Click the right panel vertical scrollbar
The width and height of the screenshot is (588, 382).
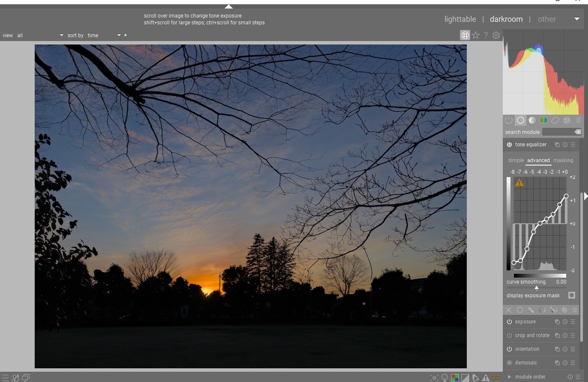[582, 267]
